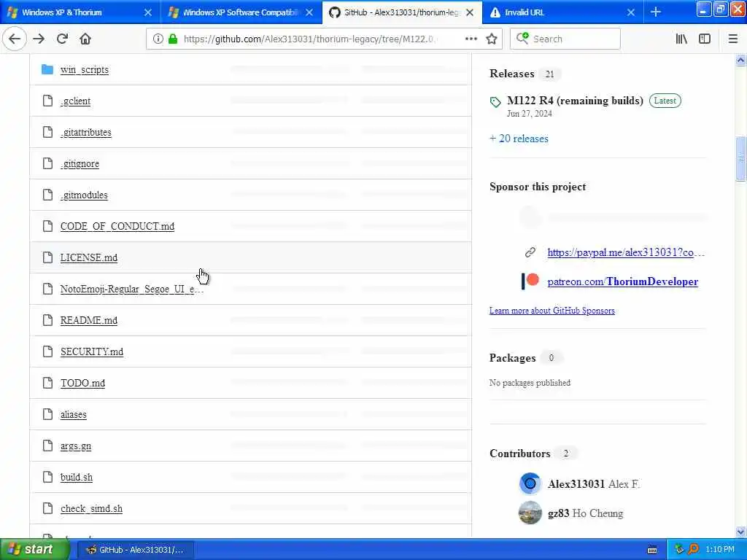
Task: Open the Packages heading link
Action: click(x=512, y=357)
